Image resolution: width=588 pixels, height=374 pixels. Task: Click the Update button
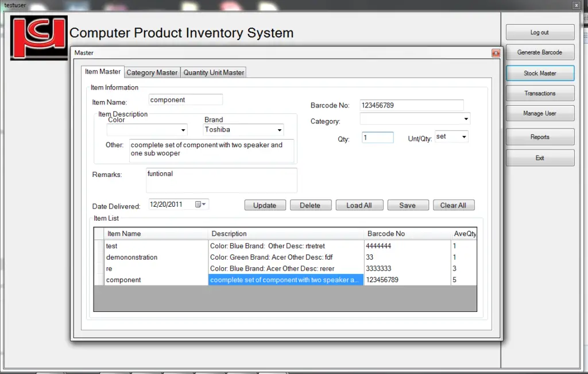coord(265,205)
